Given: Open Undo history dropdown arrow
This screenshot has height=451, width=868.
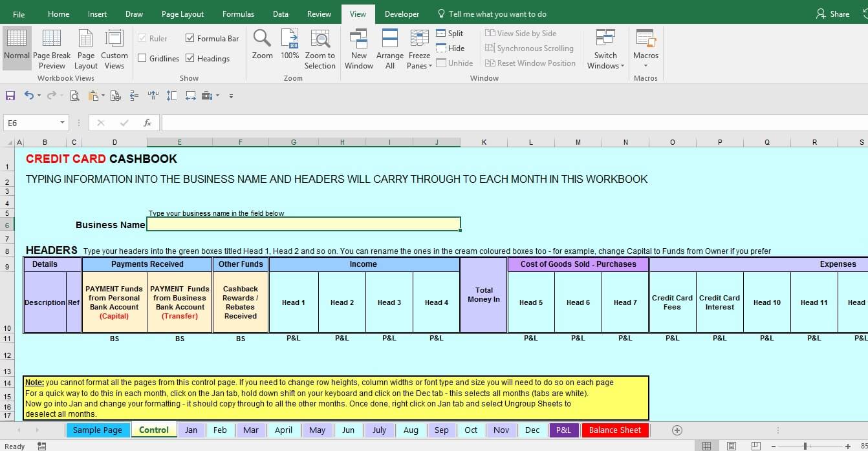Looking at the screenshot, I should click(x=39, y=96).
